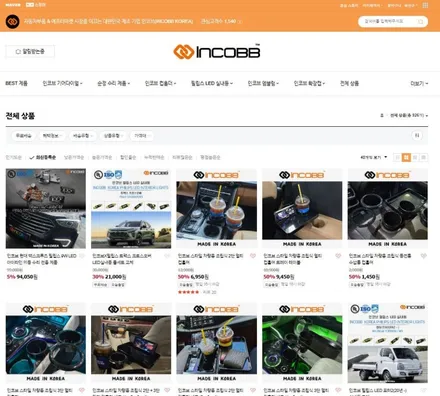Like the 94,050원 product with the heart
The width and height of the screenshot is (440, 396).
[82, 256]
